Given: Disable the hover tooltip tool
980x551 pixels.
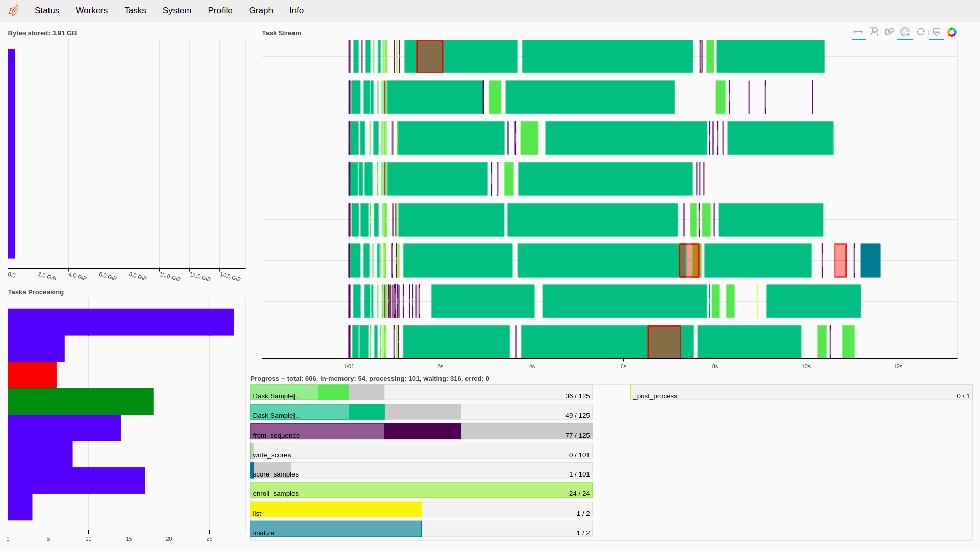Looking at the screenshot, I should click(937, 32).
